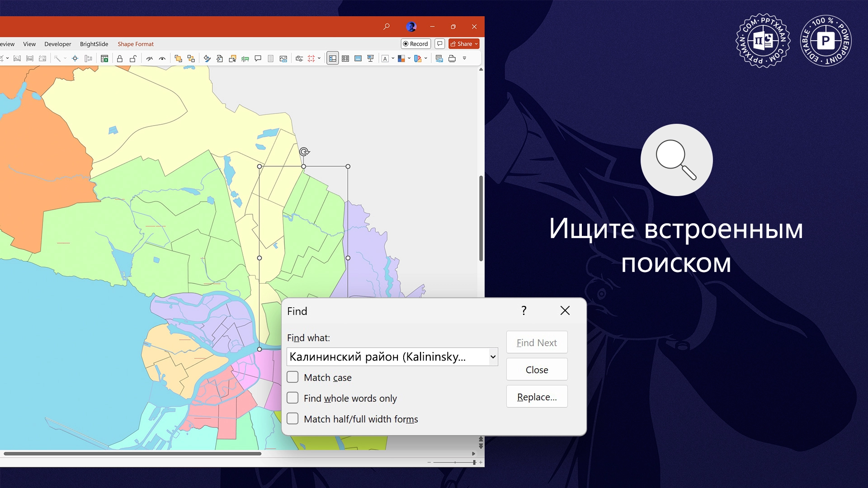Select the Format Painter icon
The height and width of the screenshot is (488, 868).
click(x=207, y=58)
